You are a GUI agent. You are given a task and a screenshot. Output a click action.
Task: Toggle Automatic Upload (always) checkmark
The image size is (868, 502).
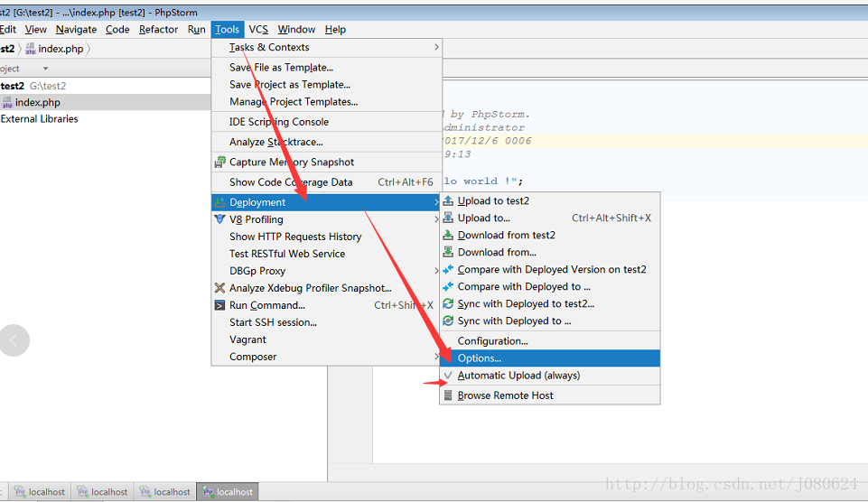coord(448,376)
